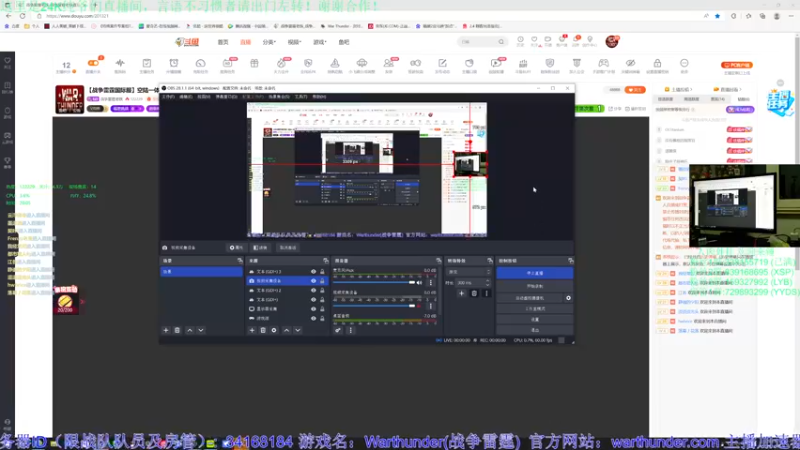This screenshot has width=800, height=450.
Task: Add a transition with the plus icon
Action: [461, 293]
